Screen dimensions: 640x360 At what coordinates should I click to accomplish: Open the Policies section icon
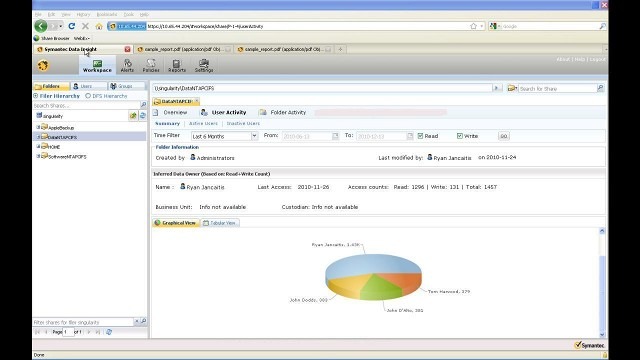coord(151,65)
